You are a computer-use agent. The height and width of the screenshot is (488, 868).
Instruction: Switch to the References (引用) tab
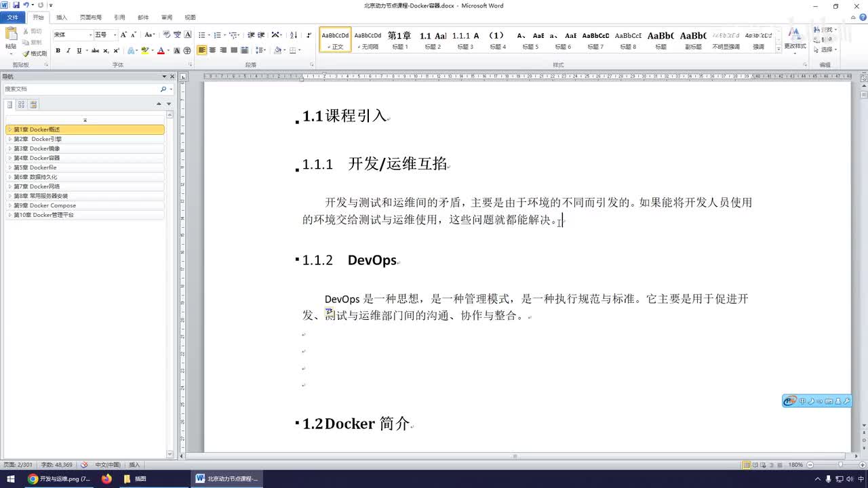[119, 17]
